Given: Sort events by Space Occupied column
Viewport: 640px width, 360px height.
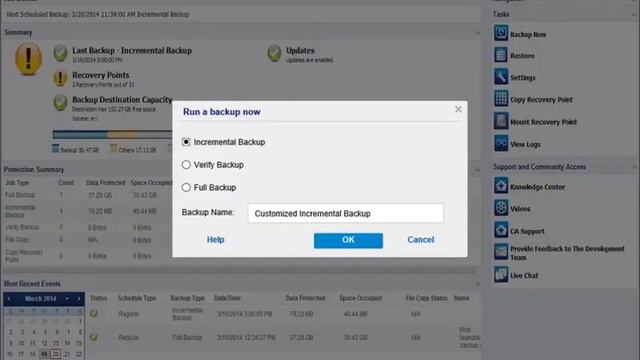Looking at the screenshot, I should 361,298.
